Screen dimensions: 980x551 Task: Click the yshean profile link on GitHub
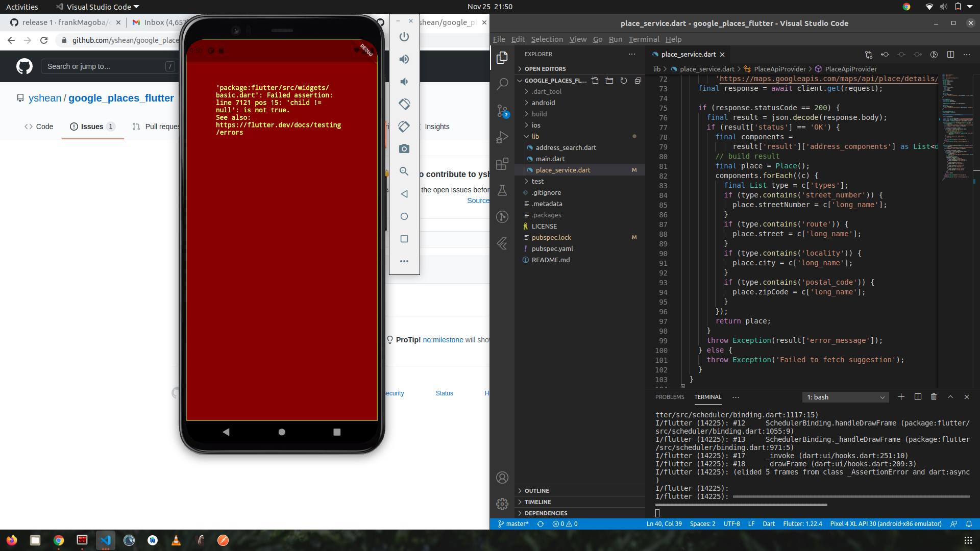pos(45,98)
